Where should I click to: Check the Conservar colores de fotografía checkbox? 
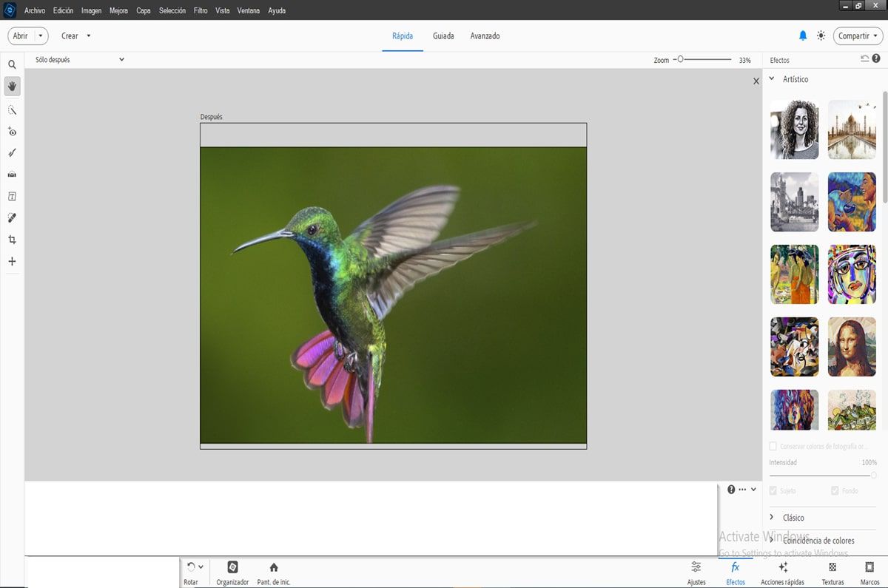click(773, 447)
